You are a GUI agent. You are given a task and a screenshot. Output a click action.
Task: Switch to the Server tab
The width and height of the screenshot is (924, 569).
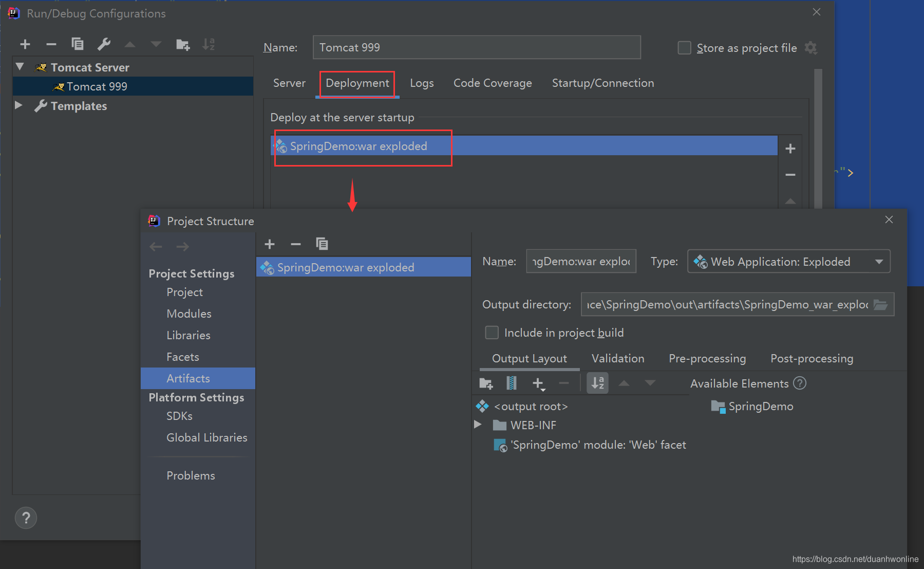[289, 83]
